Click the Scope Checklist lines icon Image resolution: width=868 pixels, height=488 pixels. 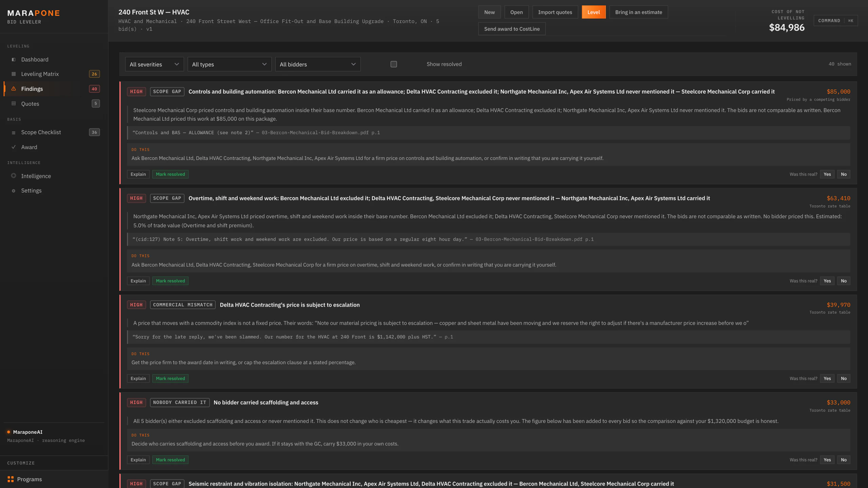click(x=14, y=133)
